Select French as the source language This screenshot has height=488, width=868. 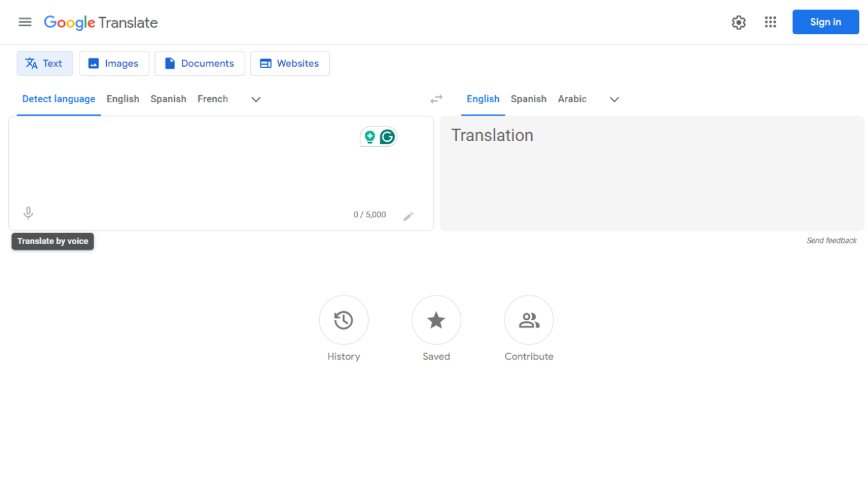212,98
